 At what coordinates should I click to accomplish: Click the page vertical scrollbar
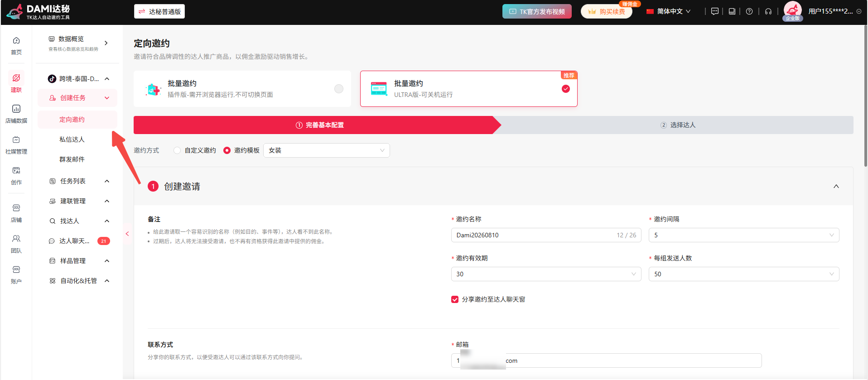coord(865,95)
